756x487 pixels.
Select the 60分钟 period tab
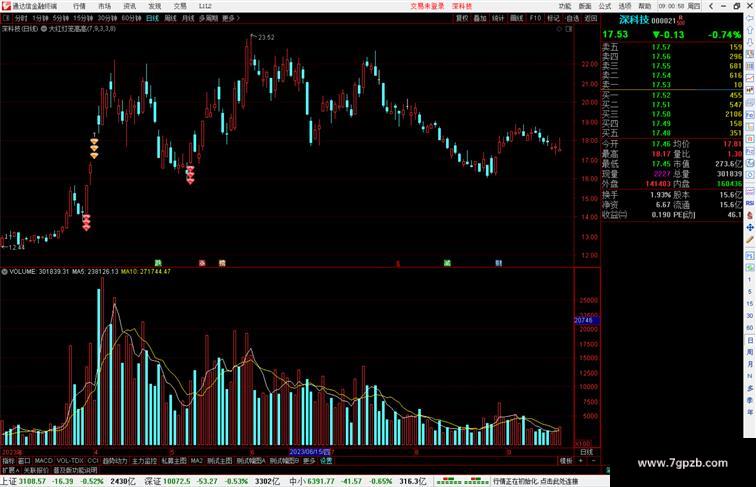point(131,18)
